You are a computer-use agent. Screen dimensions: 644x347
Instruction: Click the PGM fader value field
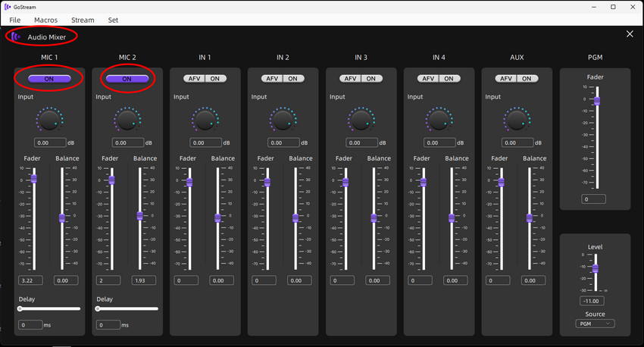[x=593, y=199]
